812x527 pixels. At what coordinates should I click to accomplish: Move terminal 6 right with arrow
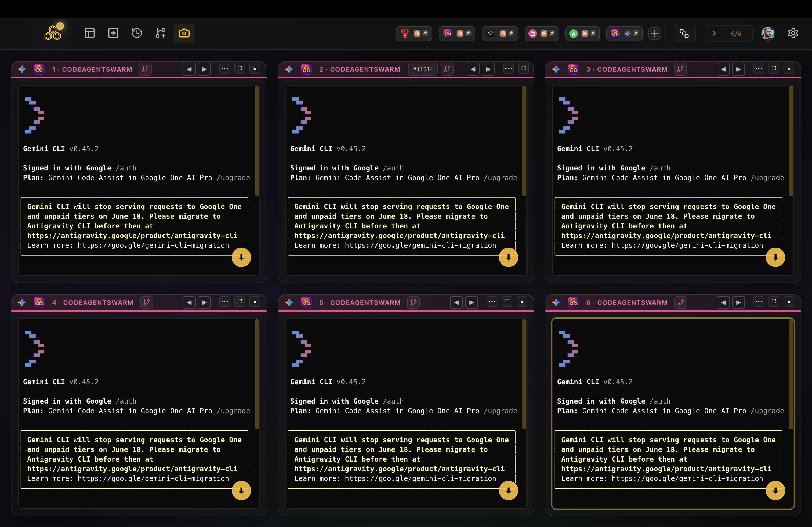coord(738,302)
